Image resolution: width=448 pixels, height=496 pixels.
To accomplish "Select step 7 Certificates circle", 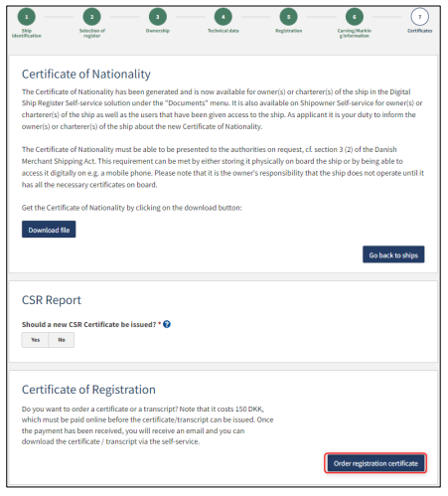I will [420, 17].
